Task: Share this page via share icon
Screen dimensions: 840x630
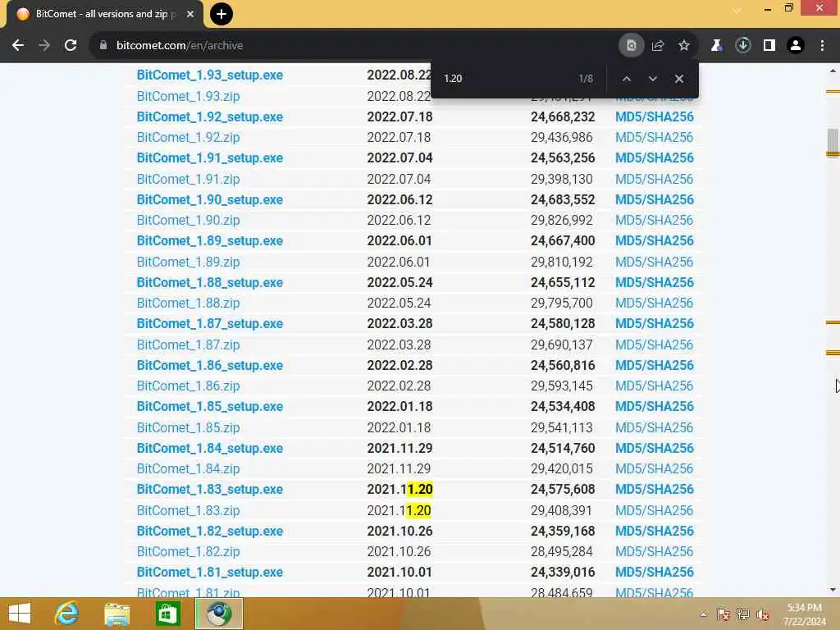Action: coord(658,46)
